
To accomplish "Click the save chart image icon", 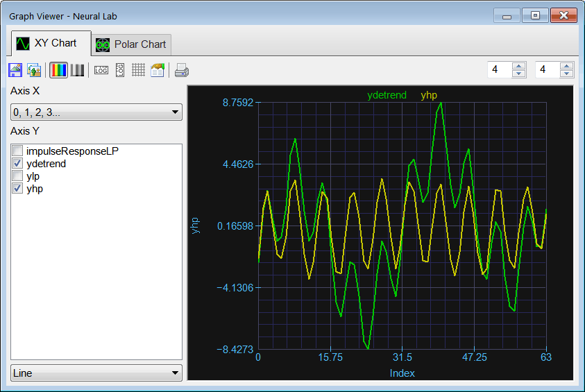I will 15,70.
